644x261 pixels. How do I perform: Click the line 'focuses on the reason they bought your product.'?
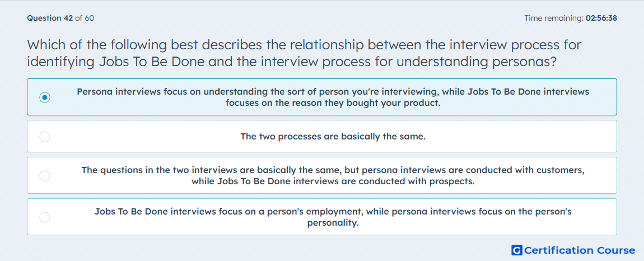(333, 102)
